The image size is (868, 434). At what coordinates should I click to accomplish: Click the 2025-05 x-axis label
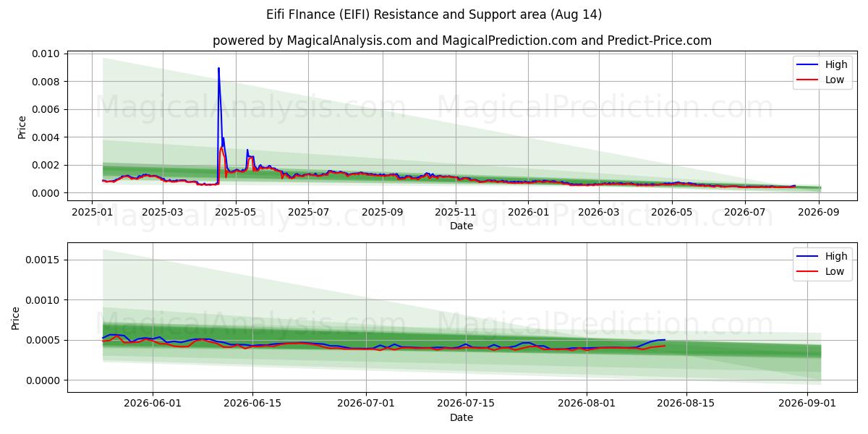coord(235,212)
